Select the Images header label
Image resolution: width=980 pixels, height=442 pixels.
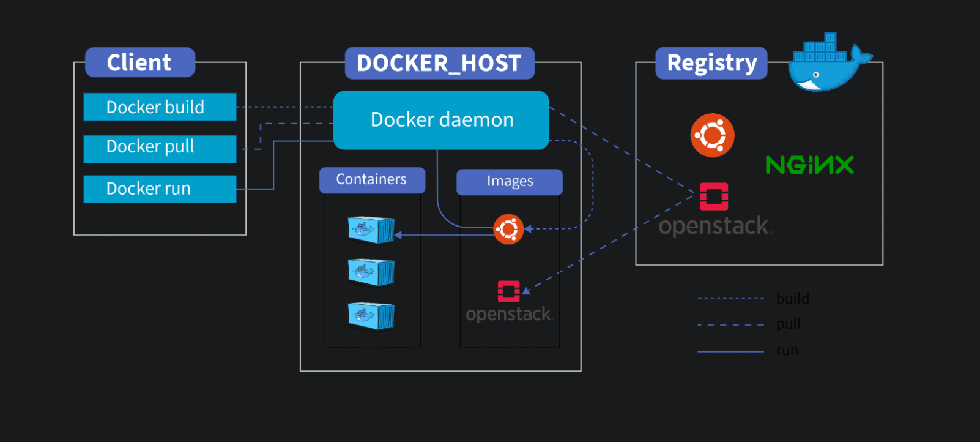(510, 182)
